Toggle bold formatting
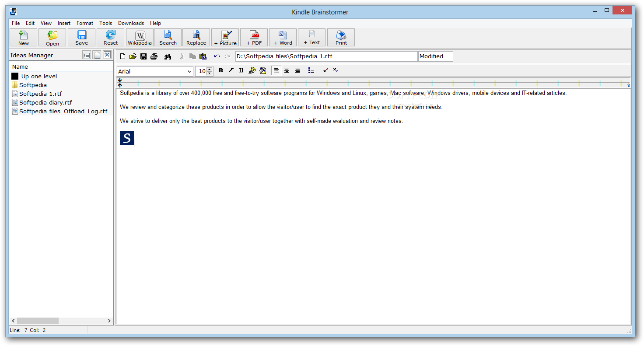Image resolution: width=644 pixels, height=346 pixels. pyautogui.click(x=220, y=70)
